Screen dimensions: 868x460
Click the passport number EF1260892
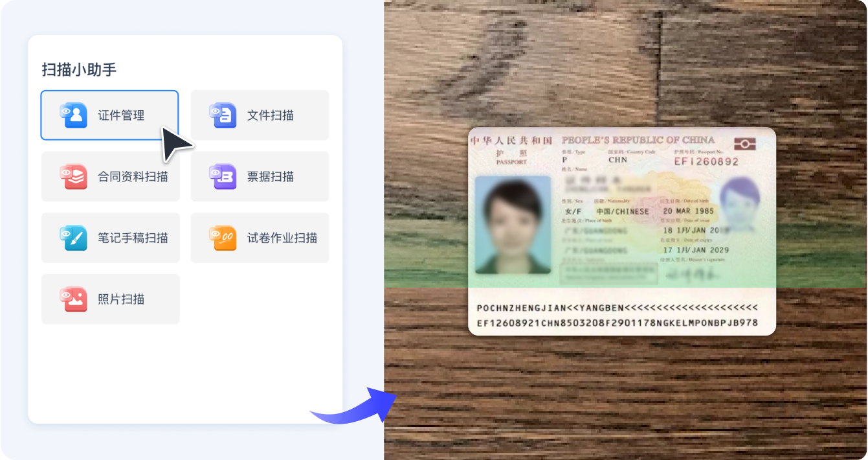pos(706,162)
